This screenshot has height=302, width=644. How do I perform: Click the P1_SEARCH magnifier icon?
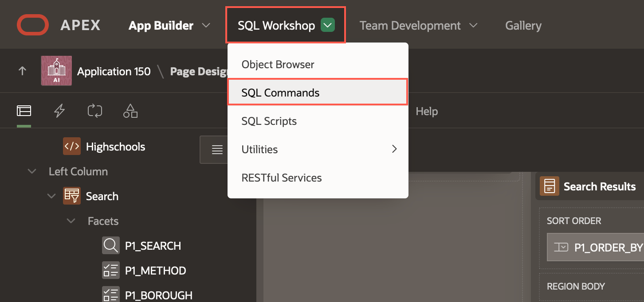[110, 246]
